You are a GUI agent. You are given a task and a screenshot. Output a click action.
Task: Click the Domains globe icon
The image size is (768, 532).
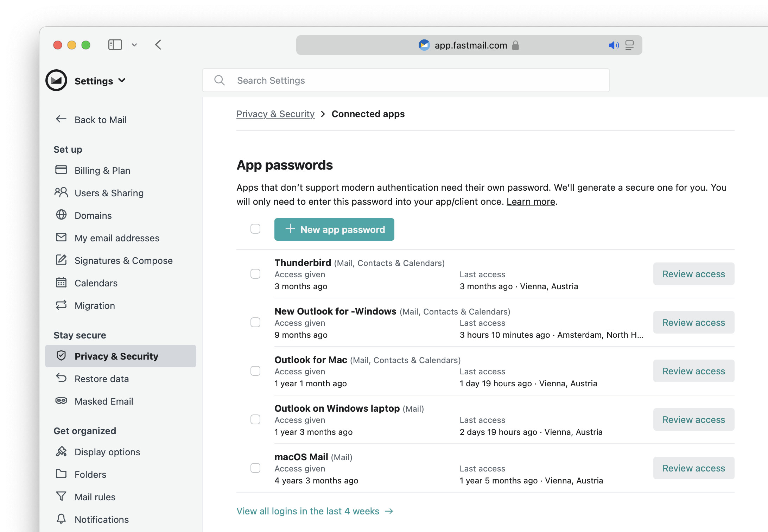(61, 215)
